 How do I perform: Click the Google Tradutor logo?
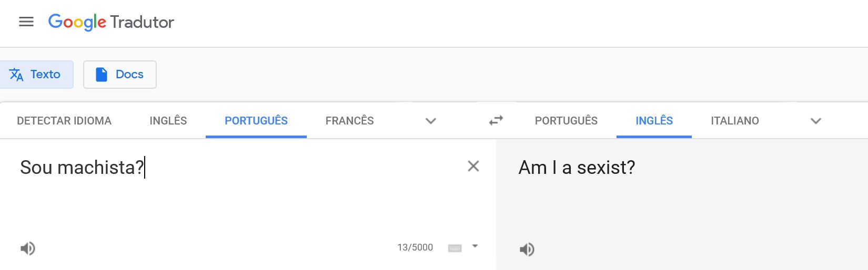coord(111,22)
